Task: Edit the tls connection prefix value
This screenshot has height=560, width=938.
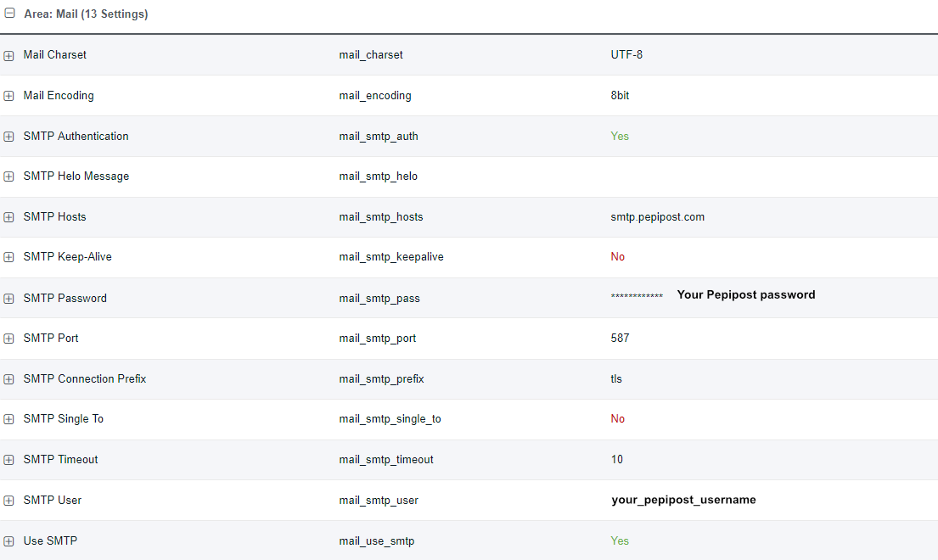Action: point(616,379)
